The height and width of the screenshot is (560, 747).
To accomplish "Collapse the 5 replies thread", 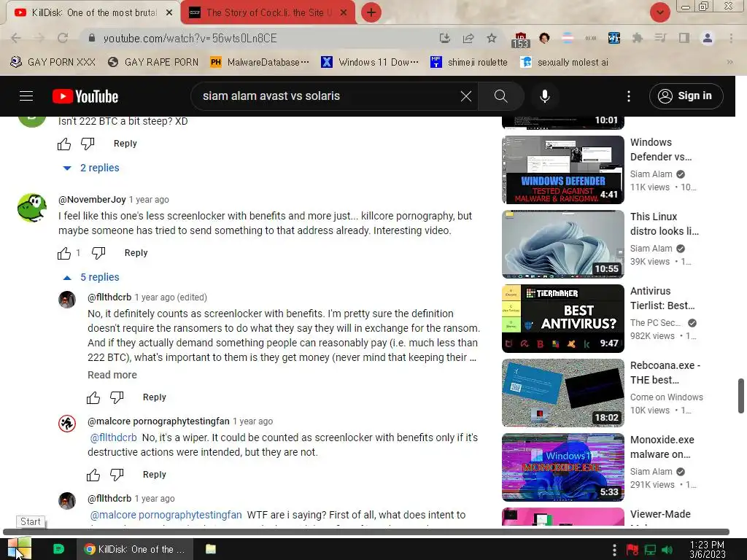I will point(91,277).
